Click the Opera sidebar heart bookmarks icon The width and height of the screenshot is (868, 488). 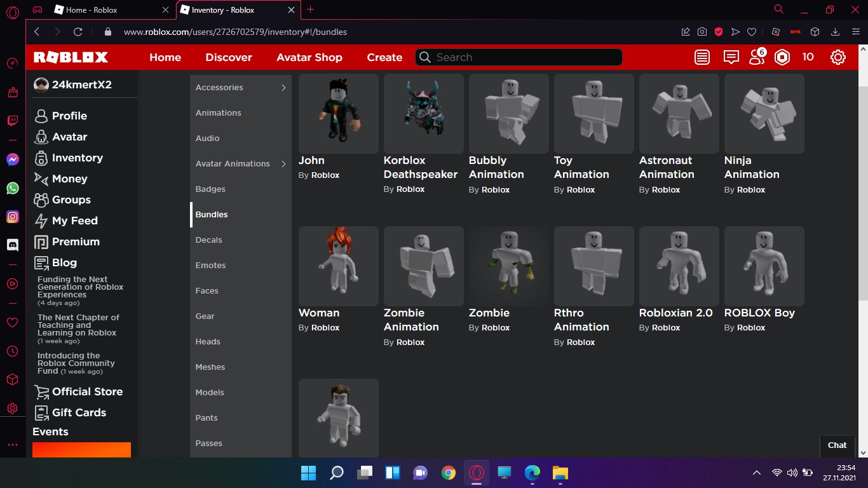pyautogui.click(x=12, y=323)
